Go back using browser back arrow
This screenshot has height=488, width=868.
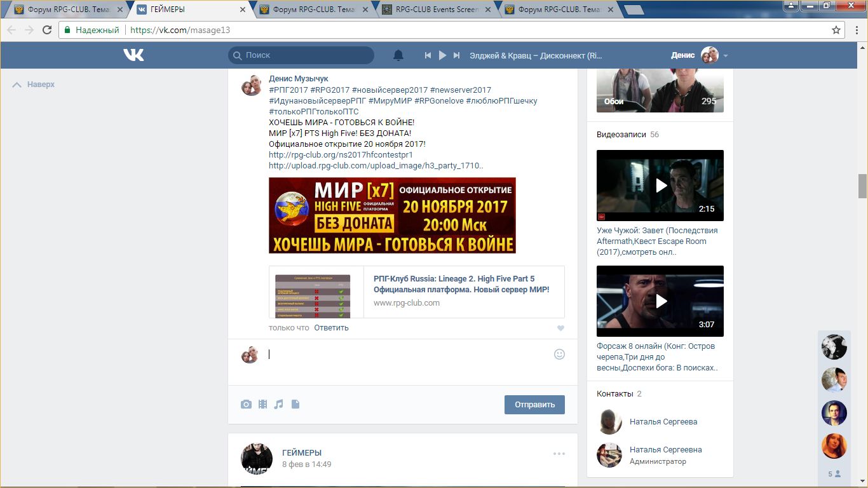[11, 30]
